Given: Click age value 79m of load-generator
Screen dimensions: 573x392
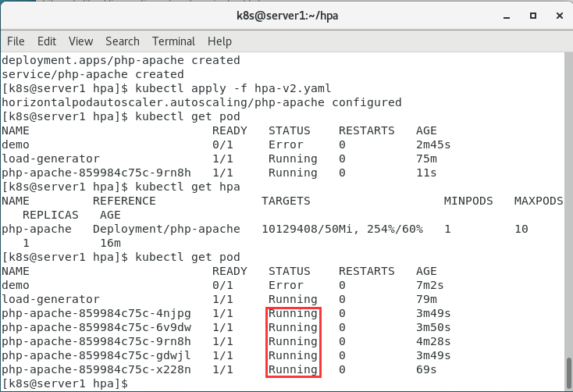Looking at the screenshot, I should point(426,300).
